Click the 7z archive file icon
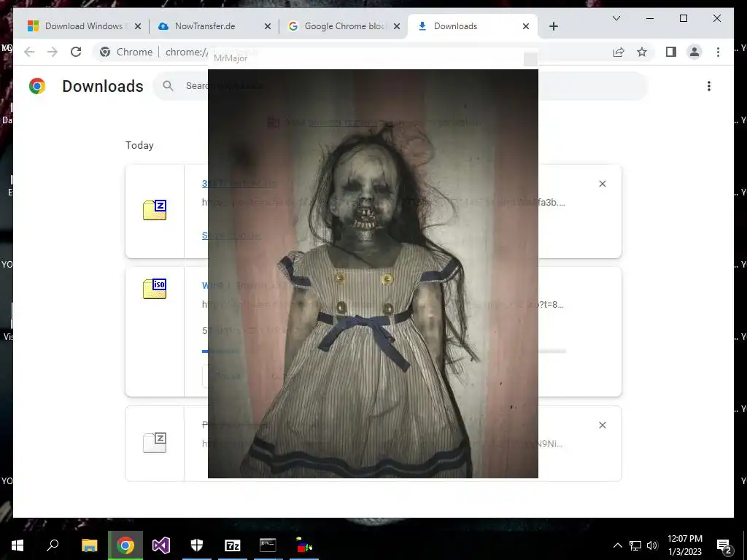The height and width of the screenshot is (560, 747). [x=155, y=210]
